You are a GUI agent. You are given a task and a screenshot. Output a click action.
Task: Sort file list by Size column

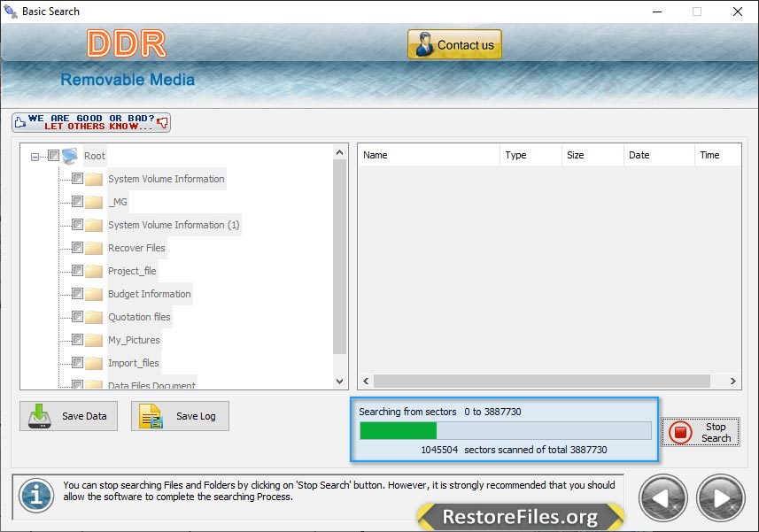click(x=593, y=155)
